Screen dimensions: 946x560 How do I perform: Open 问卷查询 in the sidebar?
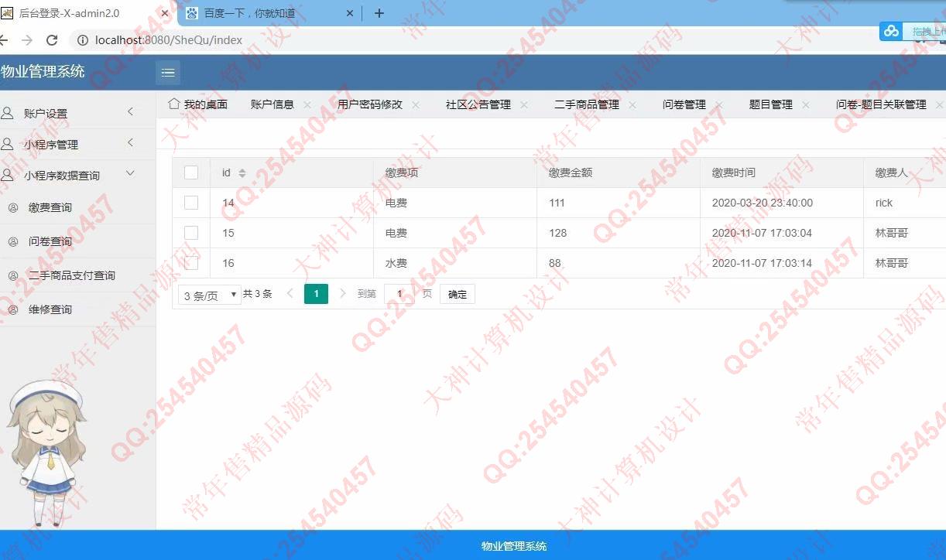pyautogui.click(x=50, y=241)
